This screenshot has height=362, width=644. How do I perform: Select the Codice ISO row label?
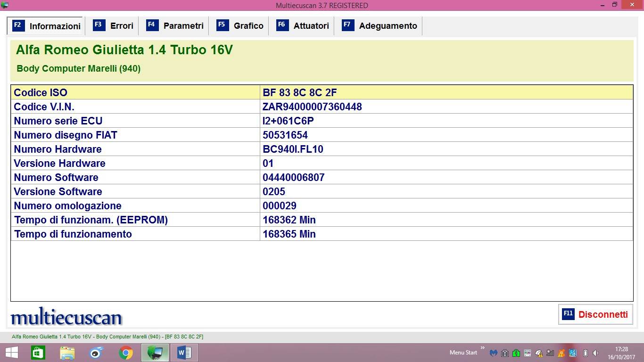tap(41, 92)
